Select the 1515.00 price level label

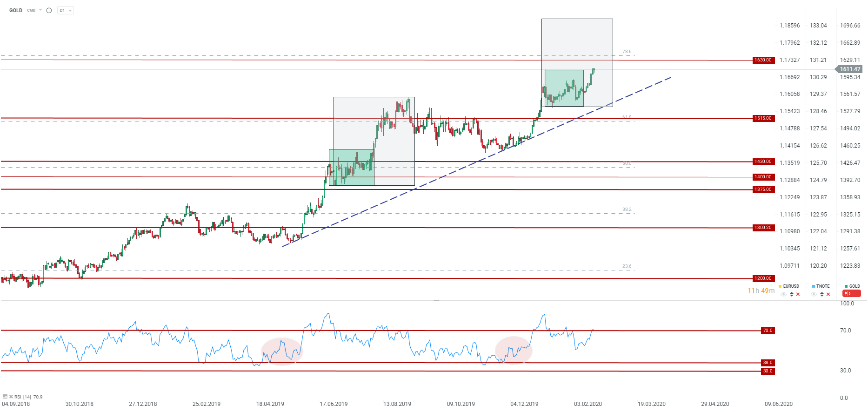pos(763,118)
